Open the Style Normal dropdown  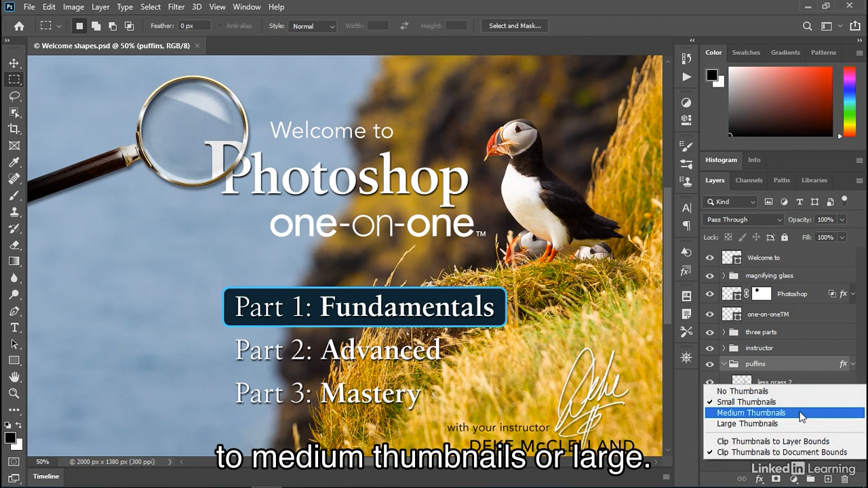[312, 26]
